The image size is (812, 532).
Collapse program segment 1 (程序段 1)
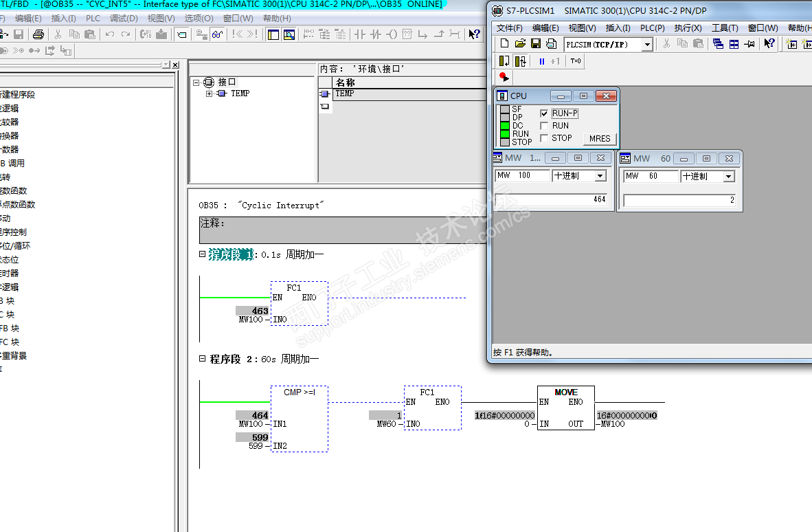202,254
